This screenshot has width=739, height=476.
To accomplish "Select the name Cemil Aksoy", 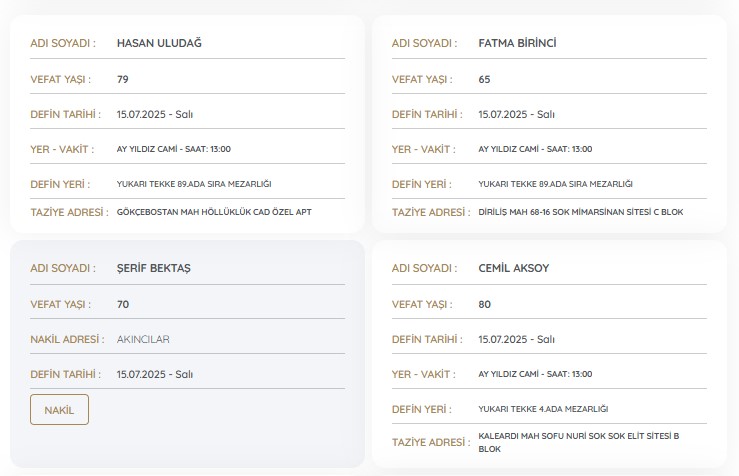I will coord(514,269).
